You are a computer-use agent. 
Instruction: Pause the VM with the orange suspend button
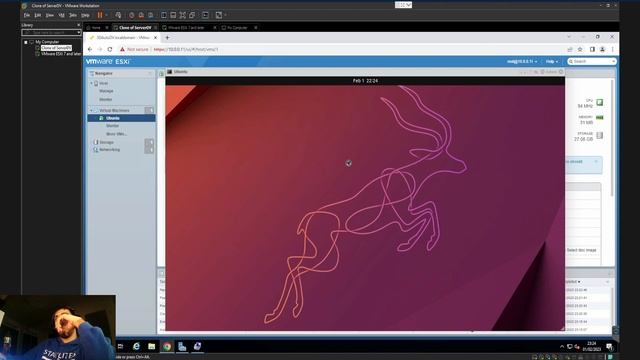(100, 15)
